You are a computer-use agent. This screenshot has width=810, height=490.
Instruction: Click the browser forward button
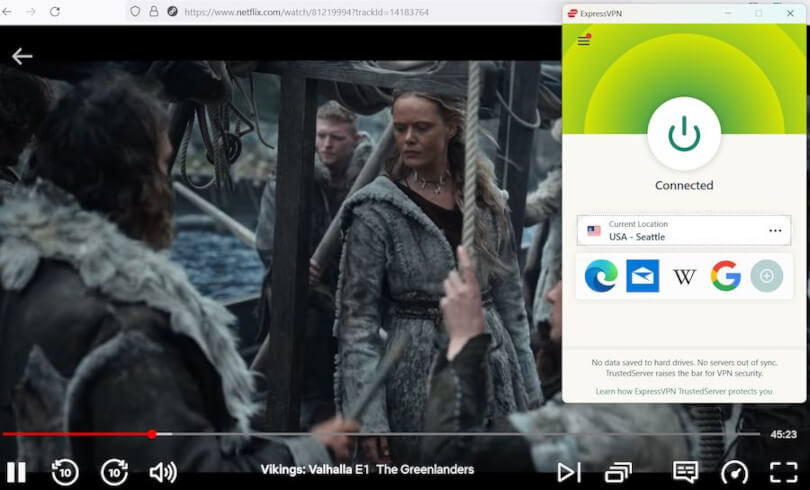(31, 11)
